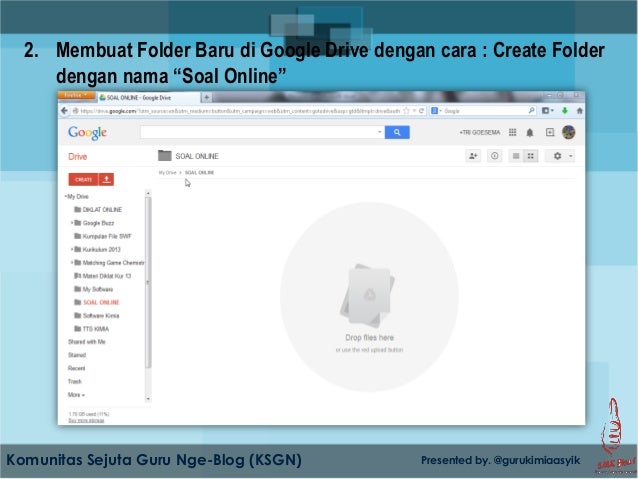Open Drive search options dropdown arrow
The image size is (638, 479).
(x=380, y=132)
